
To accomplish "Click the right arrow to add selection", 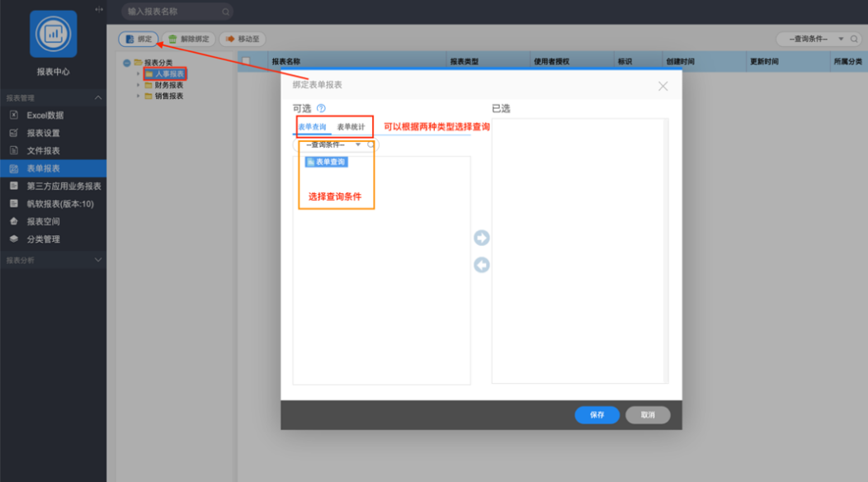I will (481, 239).
